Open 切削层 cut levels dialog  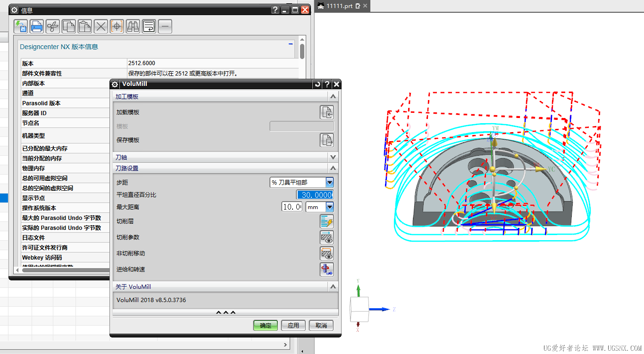click(327, 221)
